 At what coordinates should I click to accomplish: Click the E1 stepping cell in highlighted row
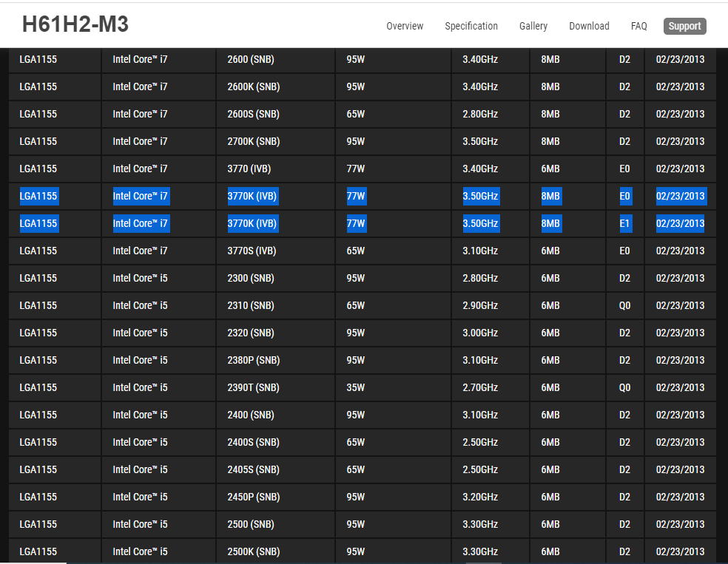tap(625, 223)
